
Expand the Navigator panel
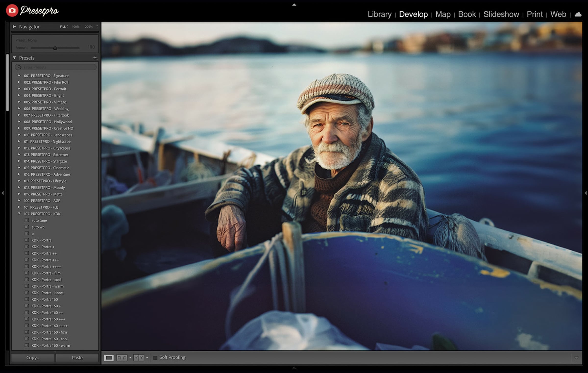pos(14,26)
